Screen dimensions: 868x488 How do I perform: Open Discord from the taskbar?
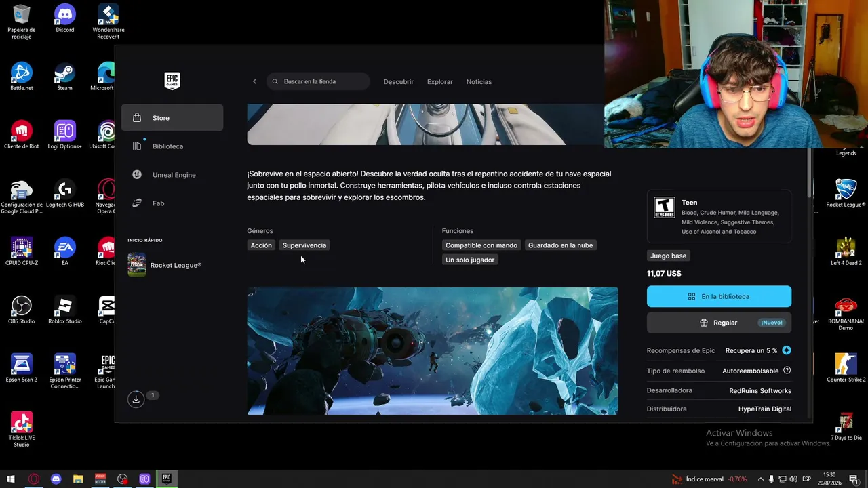click(56, 479)
